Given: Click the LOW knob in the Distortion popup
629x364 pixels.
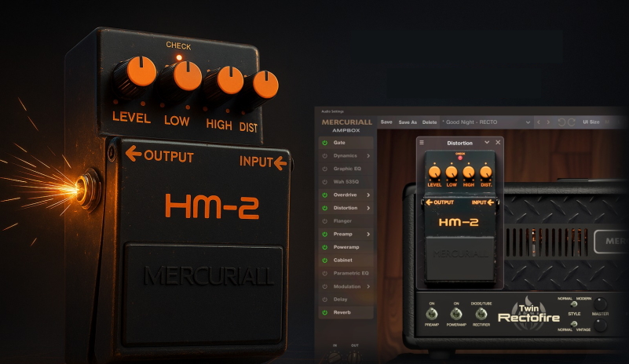Looking at the screenshot, I should click(452, 173).
